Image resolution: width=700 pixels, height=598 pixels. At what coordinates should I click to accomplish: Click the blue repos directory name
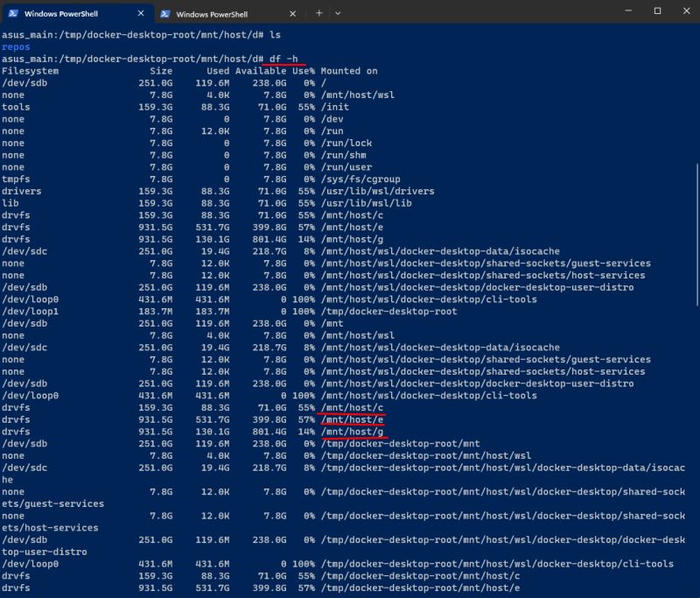pos(16,46)
